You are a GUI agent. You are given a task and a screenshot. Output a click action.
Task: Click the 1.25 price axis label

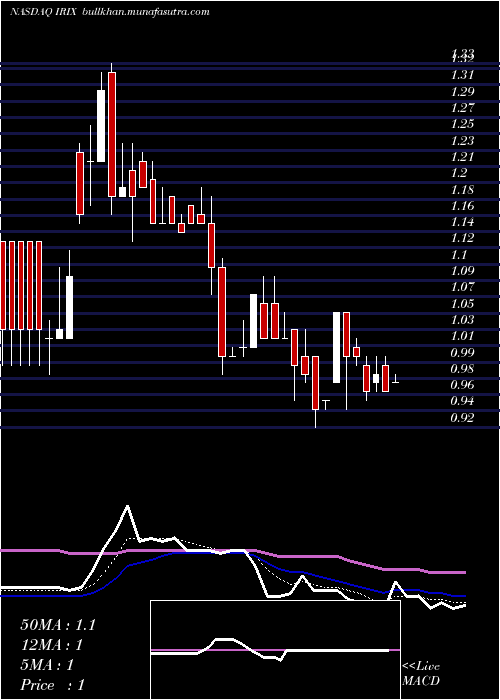click(x=462, y=124)
